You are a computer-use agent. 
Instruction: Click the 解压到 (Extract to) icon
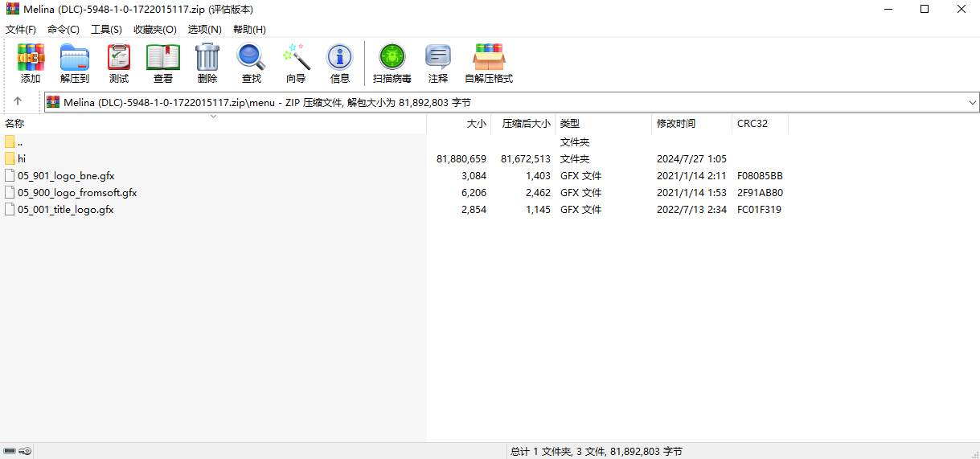click(75, 64)
